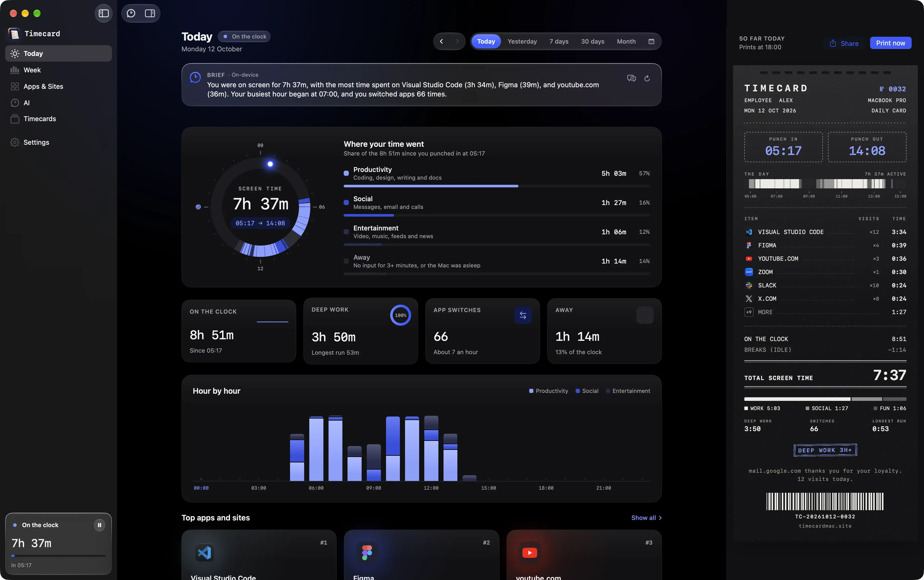
Task: Click the On the clock status pill
Action: (244, 36)
